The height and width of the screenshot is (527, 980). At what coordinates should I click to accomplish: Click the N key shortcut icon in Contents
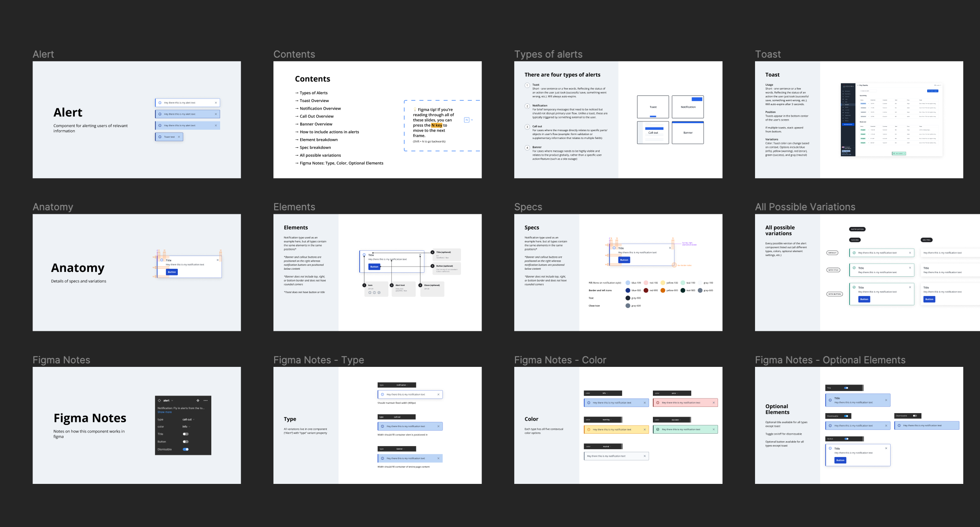point(467,120)
